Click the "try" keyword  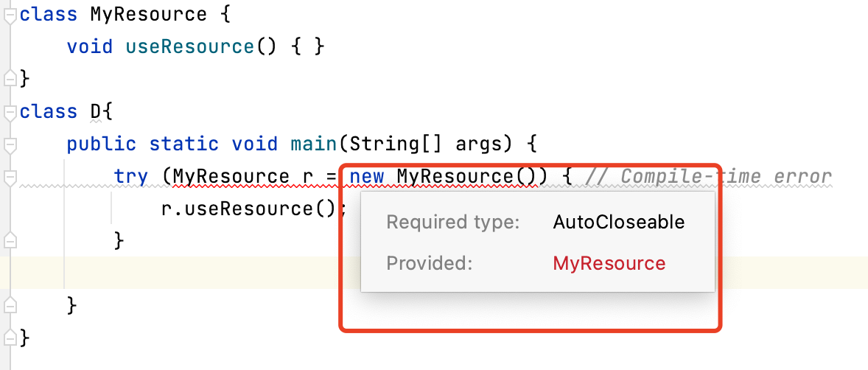131,177
